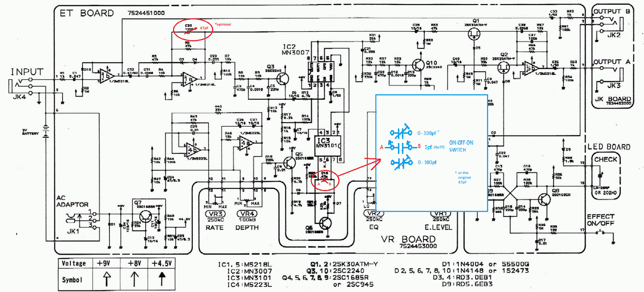Click the red *optional note
Image resolution: width=644 pixels, height=292 pixels.
click(x=223, y=24)
